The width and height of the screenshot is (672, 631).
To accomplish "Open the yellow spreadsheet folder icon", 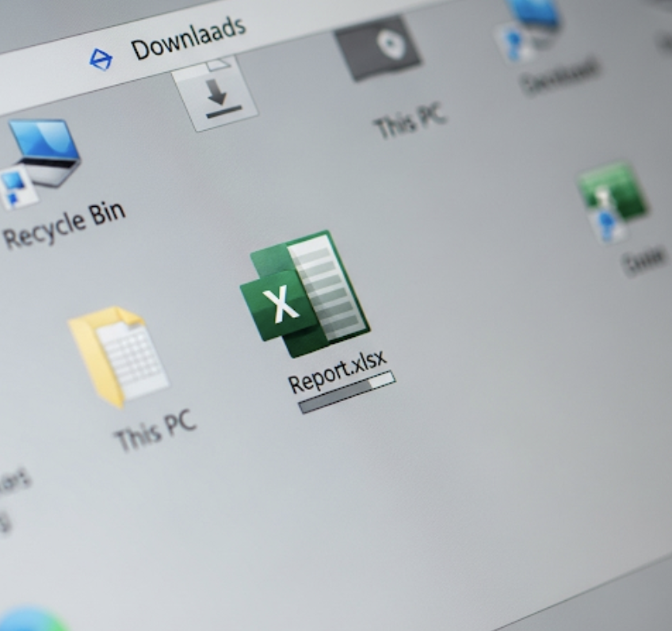I will tap(119, 357).
